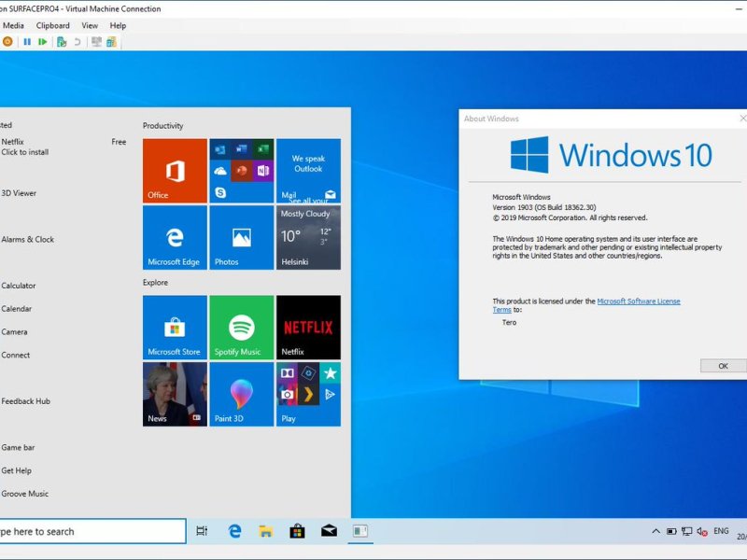Image resolution: width=747 pixels, height=560 pixels.
Task: Click the muted volume tray icon
Action: (702, 531)
